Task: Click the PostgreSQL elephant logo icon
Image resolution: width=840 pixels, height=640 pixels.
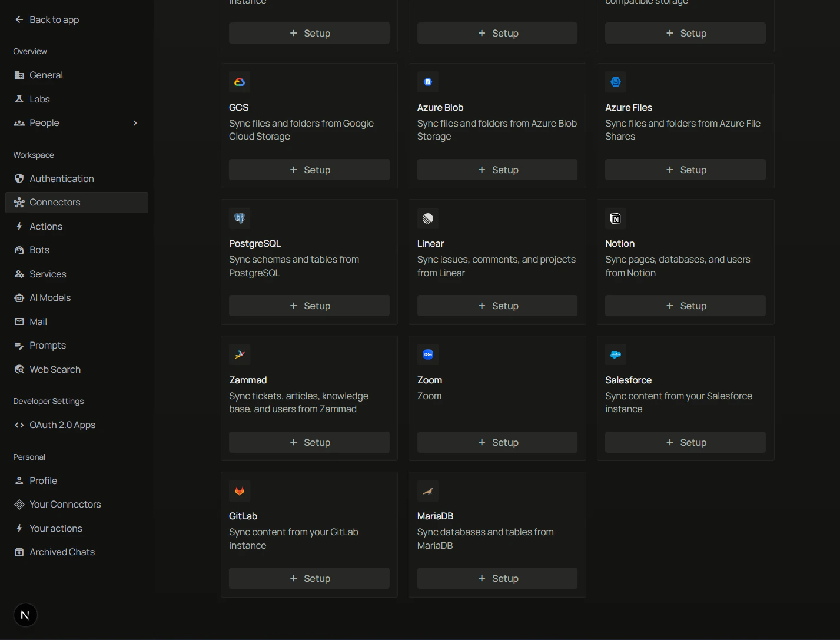Action: [x=240, y=218]
